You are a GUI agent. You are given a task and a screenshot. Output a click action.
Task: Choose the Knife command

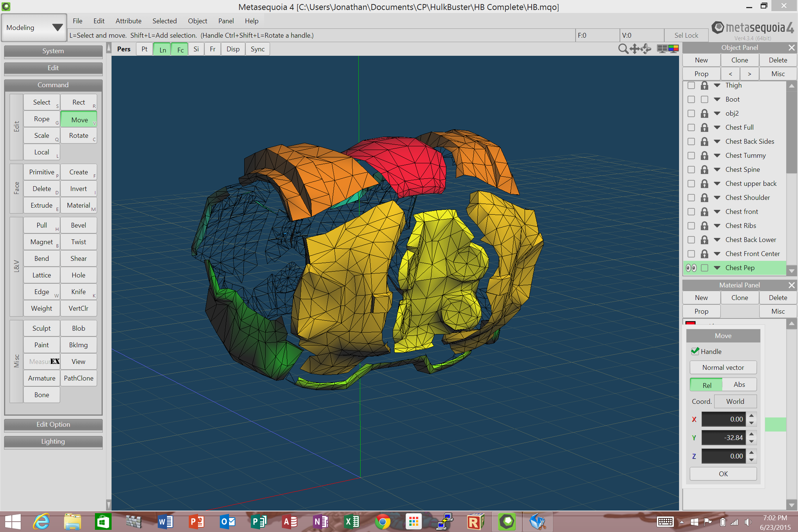point(79,292)
